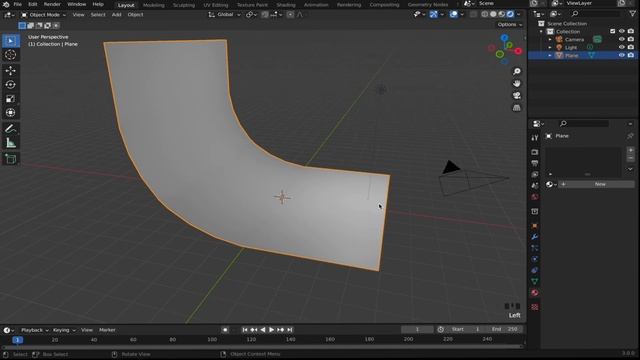Click the Blender logo menu
The width and height of the screenshot is (640, 360).
point(6,4)
